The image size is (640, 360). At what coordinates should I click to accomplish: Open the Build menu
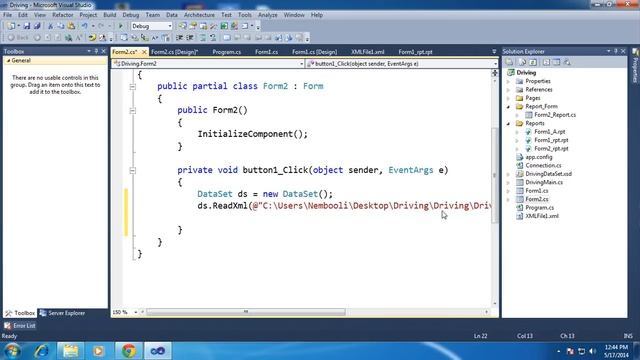tap(109, 15)
